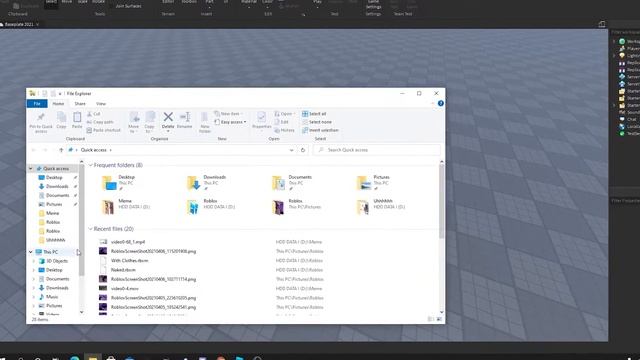Image resolution: width=640 pixels, height=360 pixels.
Task: Click viewport icon right of Baseplate tab
Action: 602,24
